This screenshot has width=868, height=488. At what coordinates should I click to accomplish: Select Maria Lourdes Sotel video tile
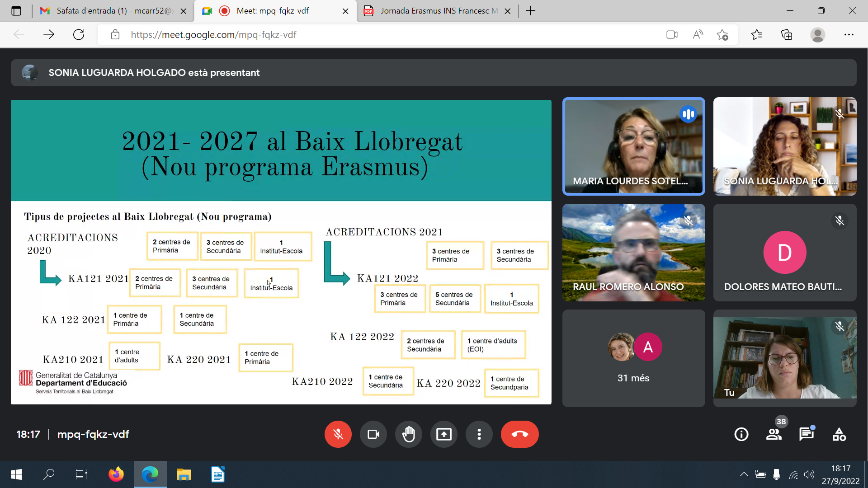[x=633, y=146]
